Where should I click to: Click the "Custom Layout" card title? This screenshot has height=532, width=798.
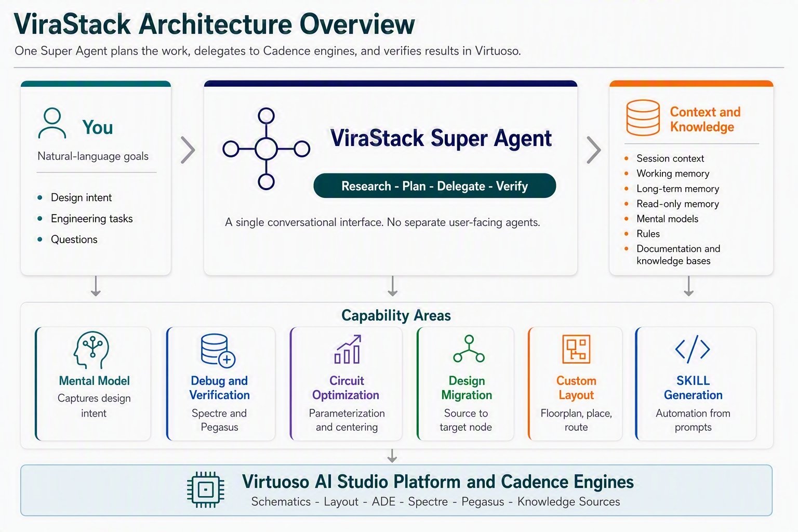[x=576, y=388]
